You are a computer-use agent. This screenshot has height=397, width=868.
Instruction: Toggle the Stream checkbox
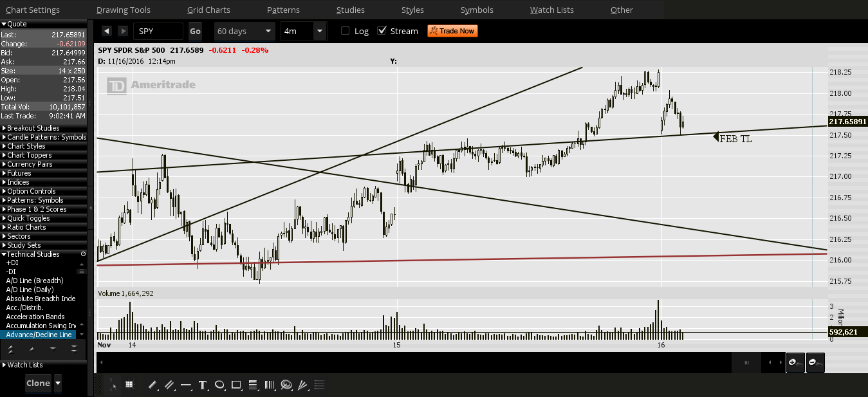coord(382,31)
